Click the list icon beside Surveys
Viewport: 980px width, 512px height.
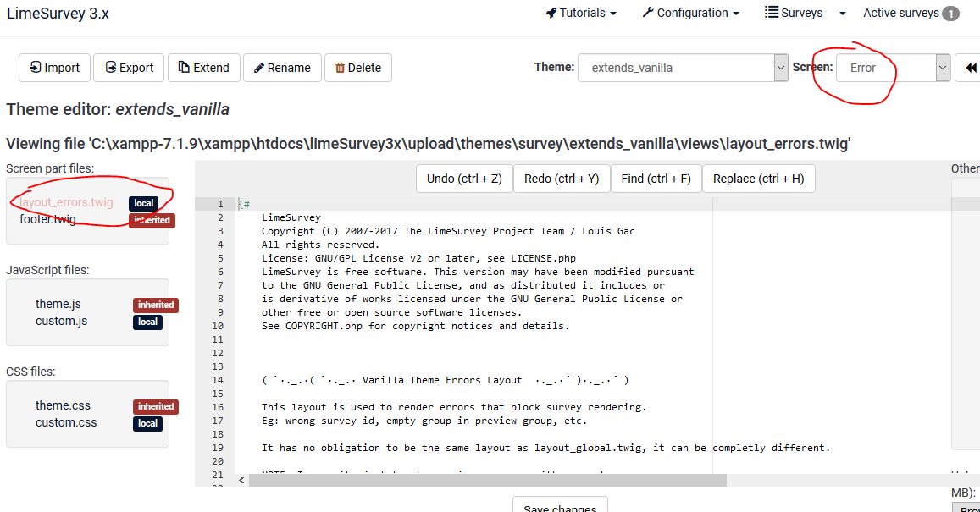(772, 12)
